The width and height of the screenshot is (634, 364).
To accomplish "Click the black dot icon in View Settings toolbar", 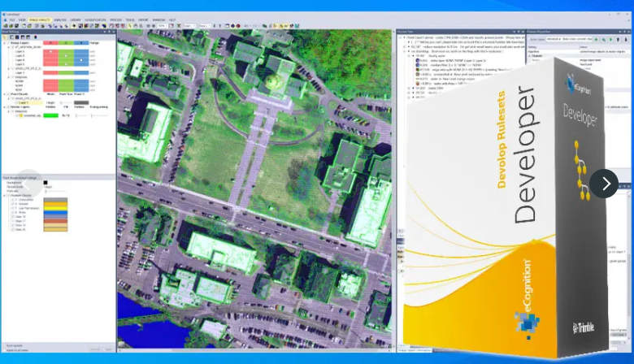I will (36, 37).
